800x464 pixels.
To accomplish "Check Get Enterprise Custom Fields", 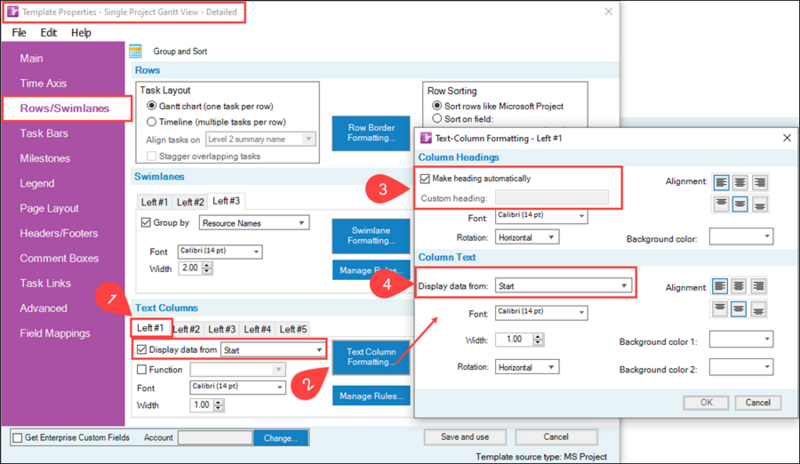I will tap(18, 437).
